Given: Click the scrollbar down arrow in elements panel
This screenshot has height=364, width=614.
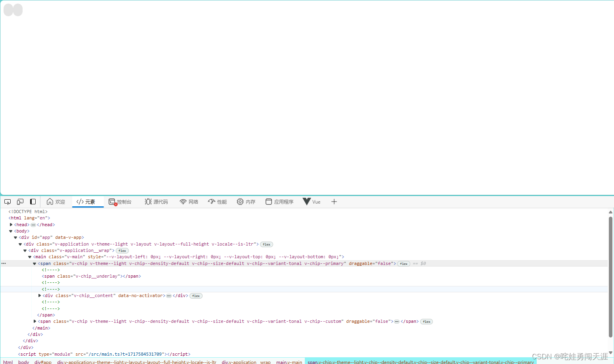Looking at the screenshot, I should click(610, 353).
